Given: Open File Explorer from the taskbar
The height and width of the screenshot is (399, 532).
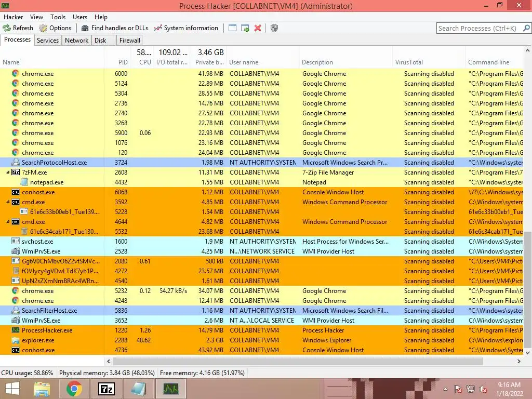Looking at the screenshot, I should tap(42, 389).
